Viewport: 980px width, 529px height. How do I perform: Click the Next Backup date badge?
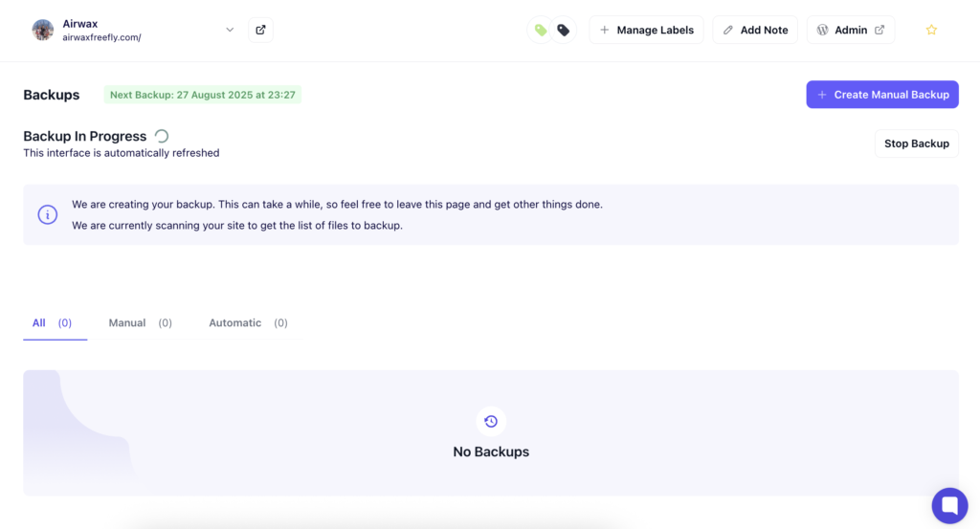pyautogui.click(x=203, y=95)
